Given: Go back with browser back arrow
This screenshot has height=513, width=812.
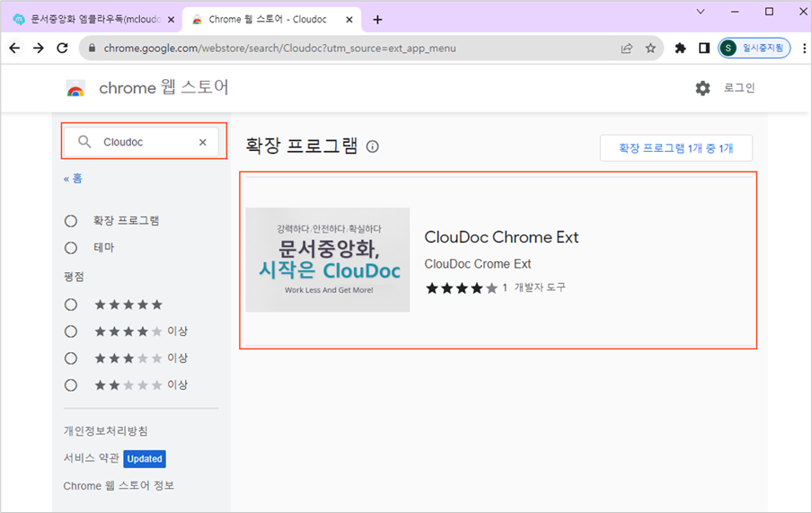Looking at the screenshot, I should pos(14,49).
